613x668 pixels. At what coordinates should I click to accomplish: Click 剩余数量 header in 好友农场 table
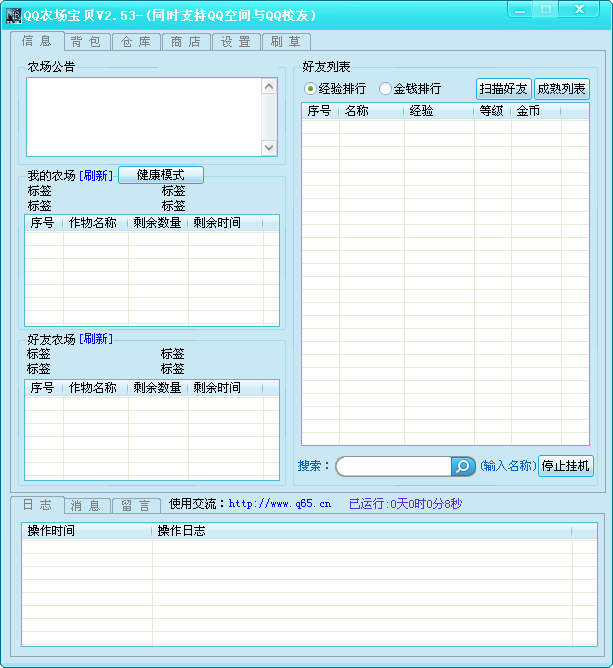(158, 388)
